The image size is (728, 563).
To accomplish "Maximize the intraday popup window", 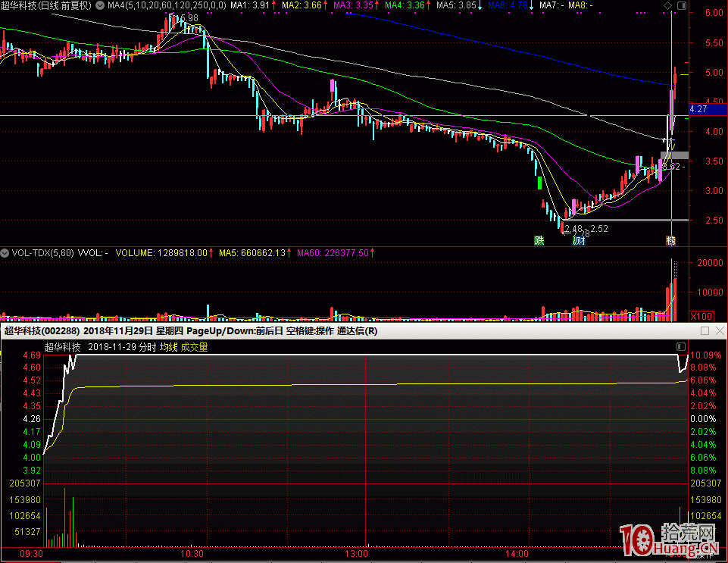I will click(x=705, y=331).
